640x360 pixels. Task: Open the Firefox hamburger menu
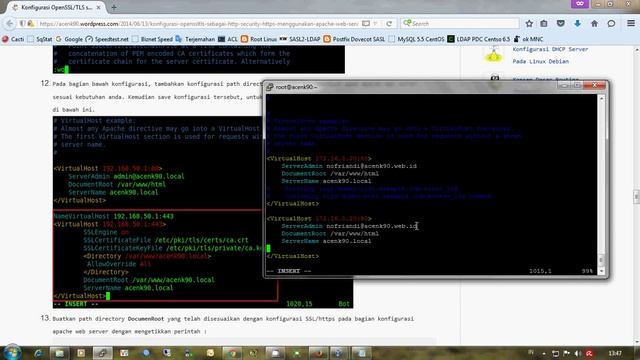pos(631,24)
